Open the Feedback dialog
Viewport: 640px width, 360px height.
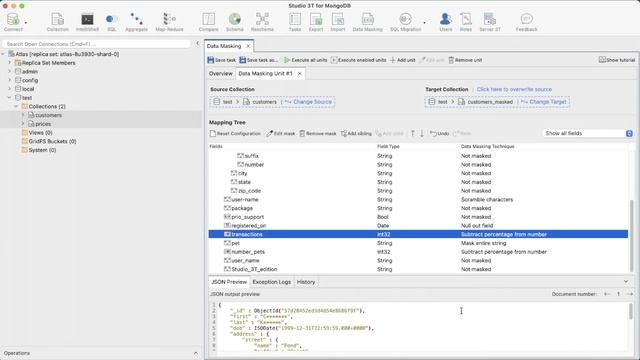[527, 22]
